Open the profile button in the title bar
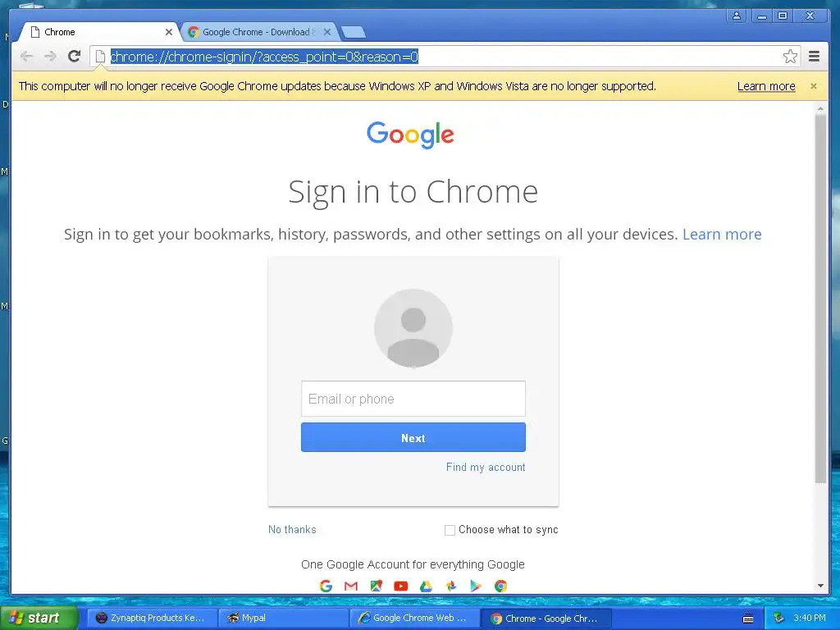The height and width of the screenshot is (630, 840). (737, 16)
